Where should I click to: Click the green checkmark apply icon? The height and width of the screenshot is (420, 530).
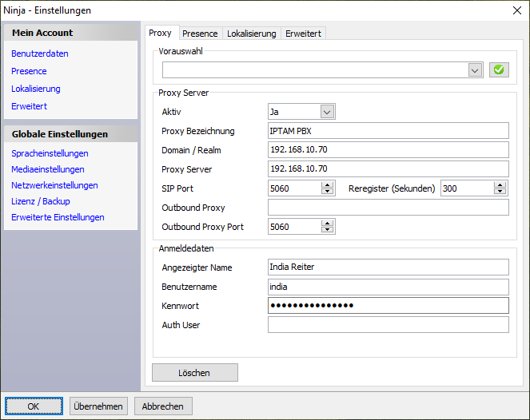point(499,70)
